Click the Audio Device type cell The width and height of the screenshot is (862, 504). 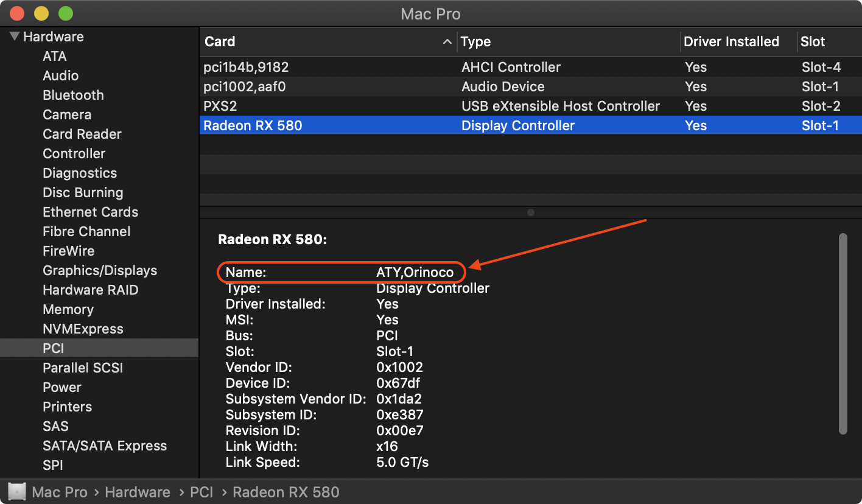pyautogui.click(x=503, y=86)
